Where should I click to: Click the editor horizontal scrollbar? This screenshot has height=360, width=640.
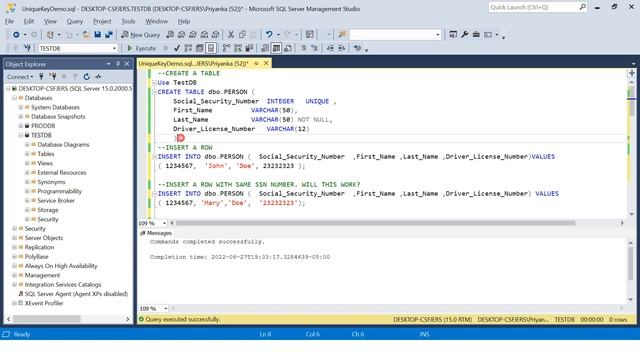tap(375, 223)
